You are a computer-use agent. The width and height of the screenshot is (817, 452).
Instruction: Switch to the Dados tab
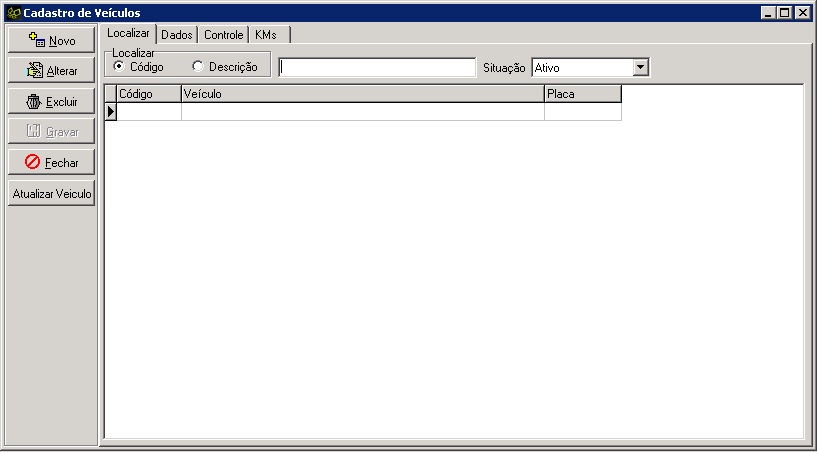pos(177,35)
